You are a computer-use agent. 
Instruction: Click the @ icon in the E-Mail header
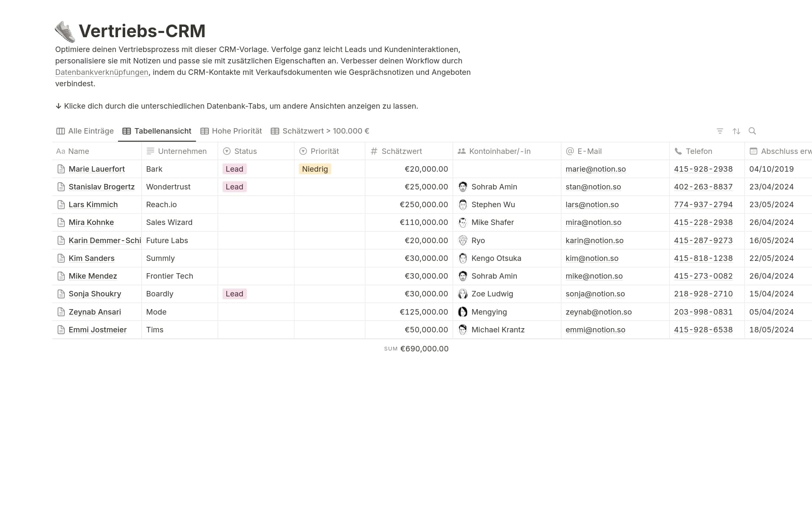[x=569, y=151]
